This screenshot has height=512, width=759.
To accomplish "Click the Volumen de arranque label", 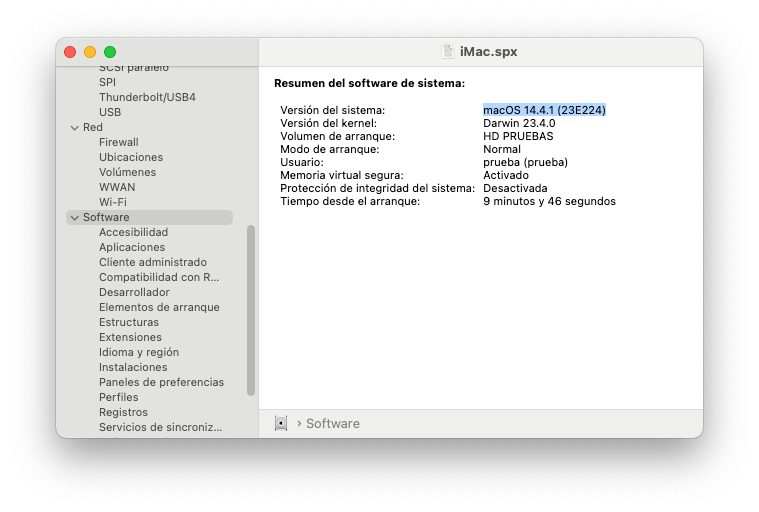I will 337,136.
